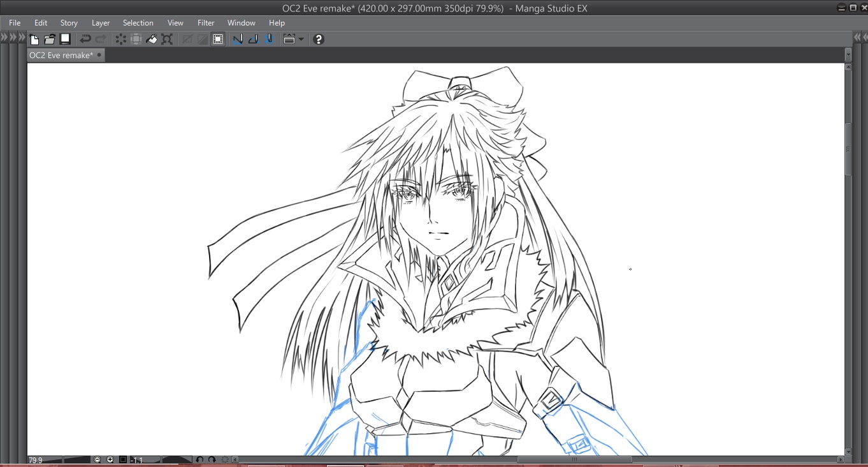Click the Clear dotted-circle toolbar icon

(120, 40)
